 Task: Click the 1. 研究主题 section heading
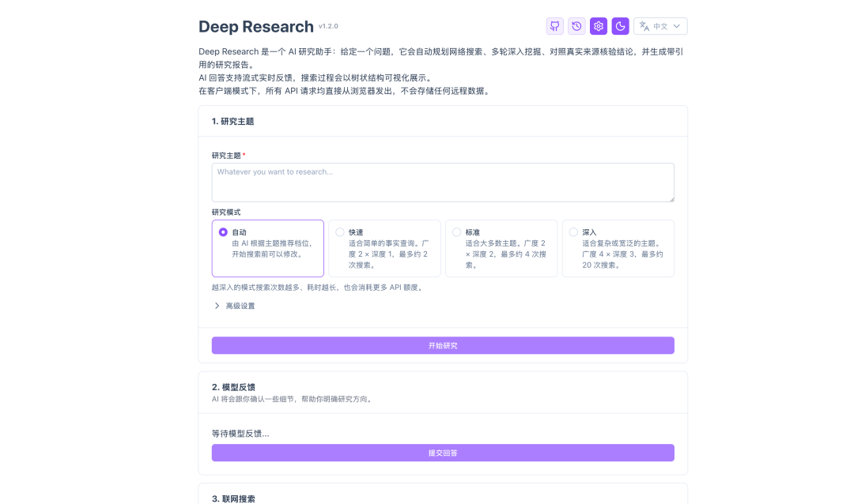tap(232, 122)
